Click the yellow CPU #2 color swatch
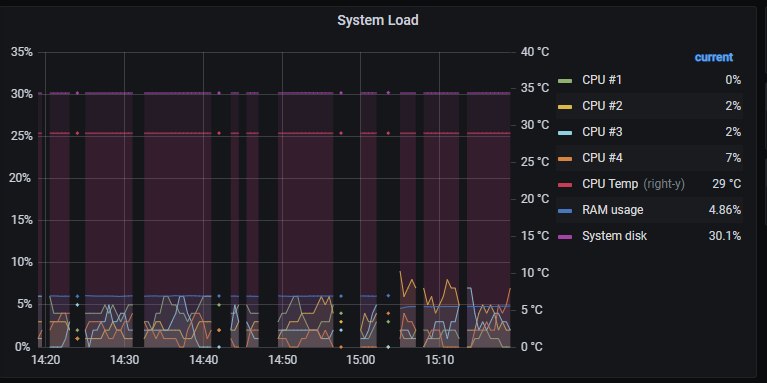 (x=565, y=106)
